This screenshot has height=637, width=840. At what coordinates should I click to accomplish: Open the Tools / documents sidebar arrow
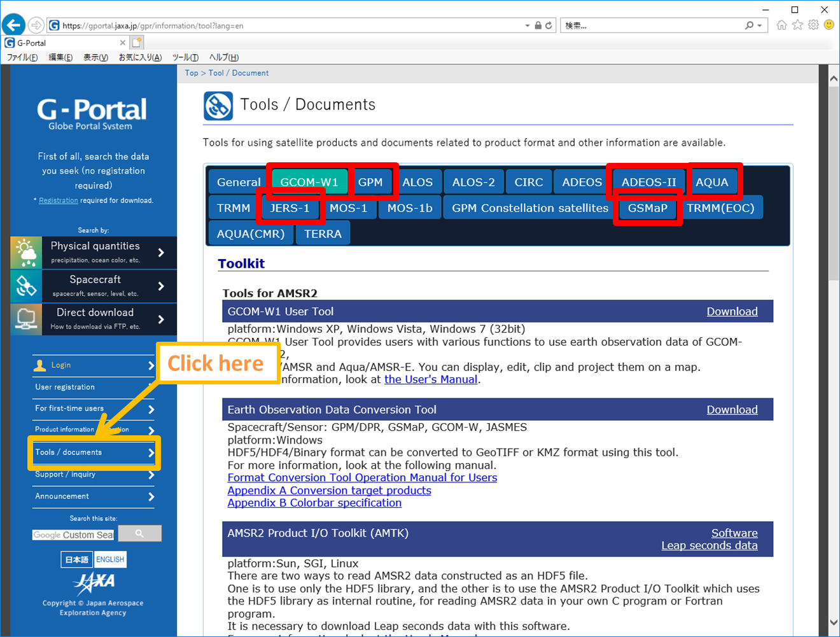pyautogui.click(x=151, y=452)
